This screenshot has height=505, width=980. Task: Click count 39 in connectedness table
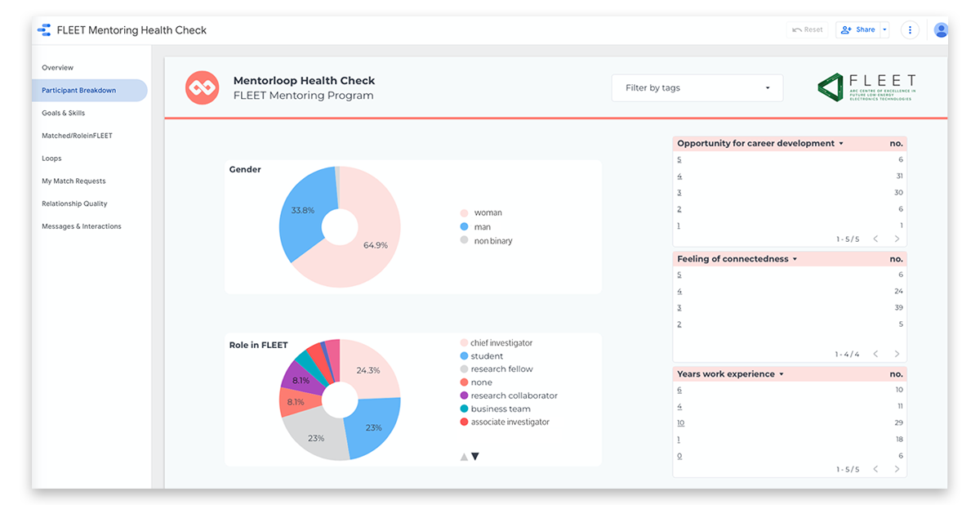click(899, 308)
